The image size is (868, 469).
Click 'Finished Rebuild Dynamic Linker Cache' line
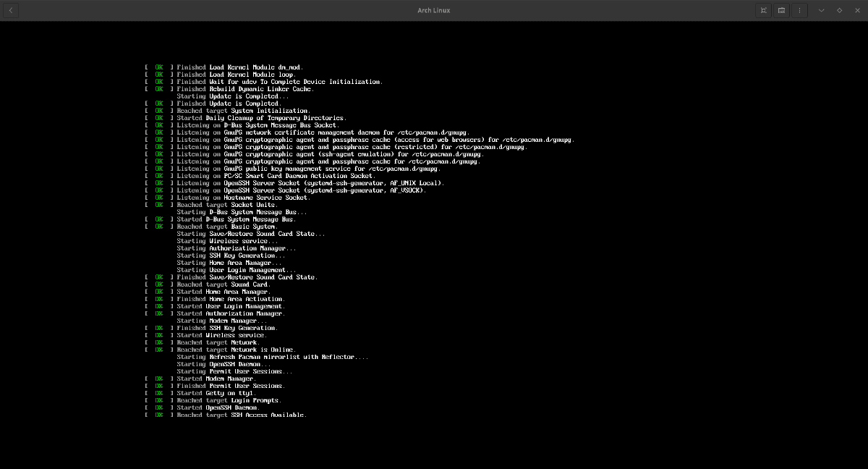pos(244,89)
